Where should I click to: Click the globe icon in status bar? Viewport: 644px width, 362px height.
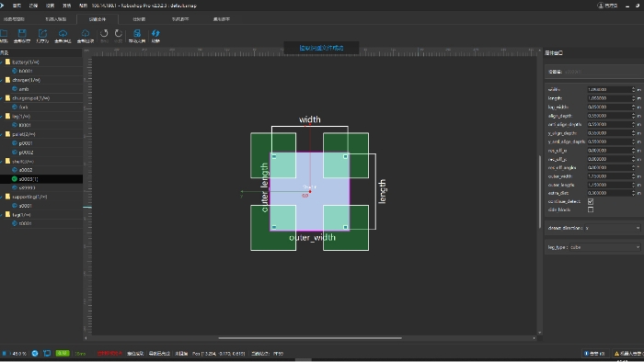[x=35, y=354]
